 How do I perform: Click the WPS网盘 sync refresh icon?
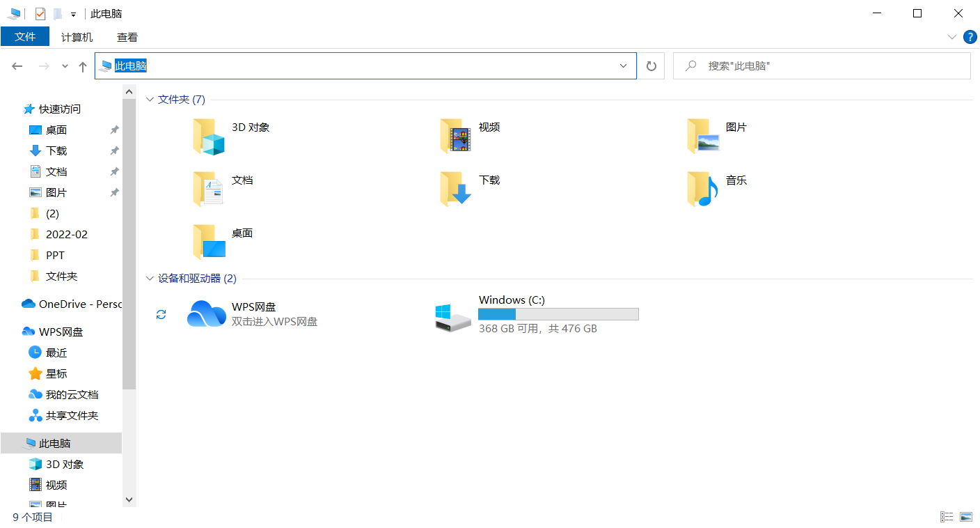(x=161, y=315)
